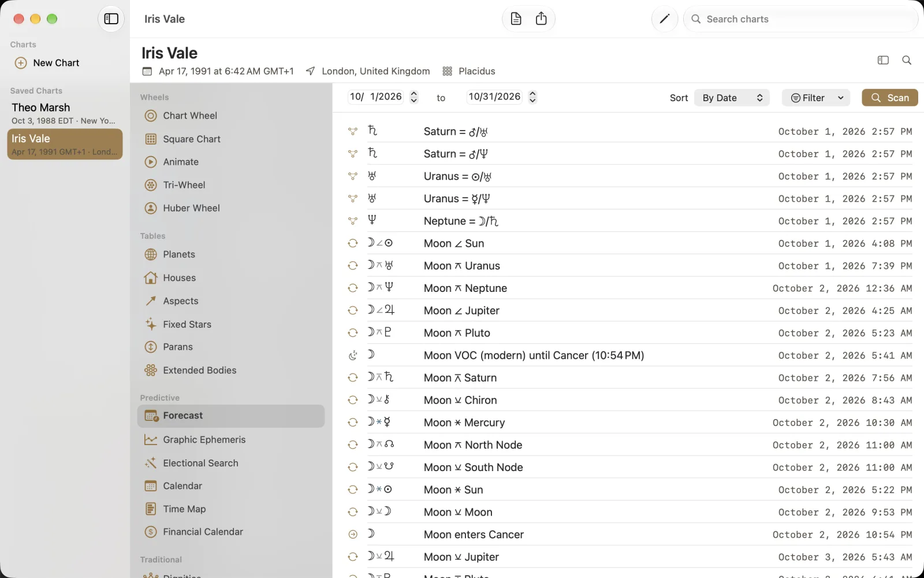Select Moon enters Cancer row
The width and height of the screenshot is (924, 578).
[x=629, y=535]
